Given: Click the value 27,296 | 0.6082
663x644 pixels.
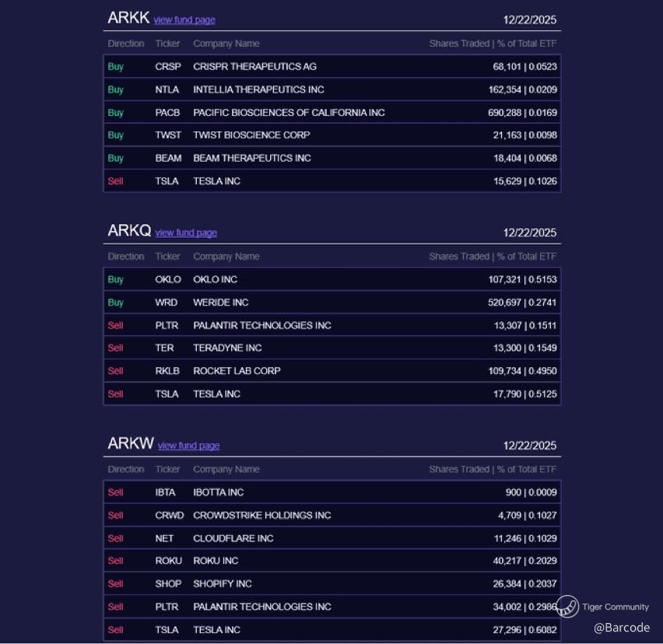Looking at the screenshot, I should [524, 630].
